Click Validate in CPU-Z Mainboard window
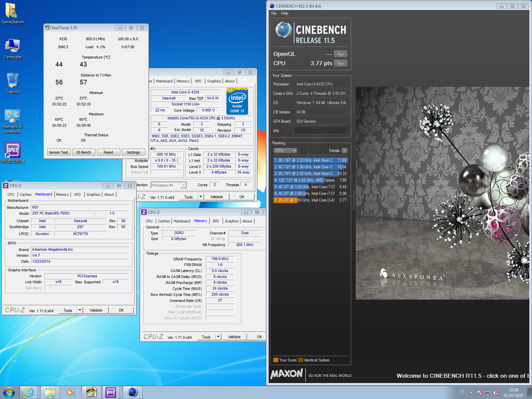Screen dimensions: 532x399 tap(96, 310)
